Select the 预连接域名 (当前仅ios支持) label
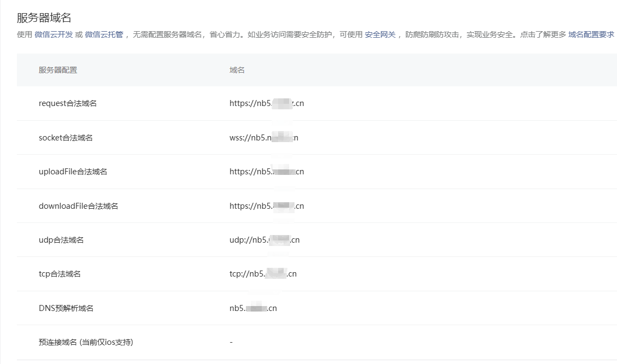The width and height of the screenshot is (617, 364). (86, 342)
